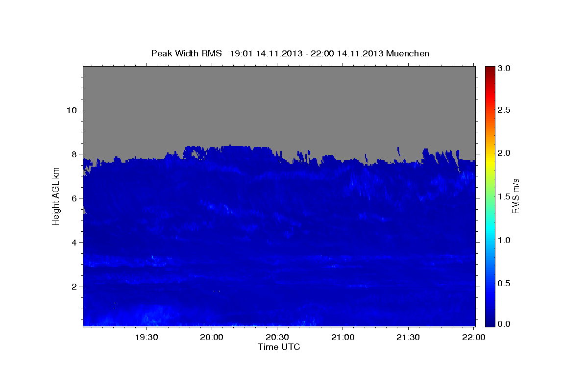Select the 'Muenchen' location in the title
The height and width of the screenshot is (392, 588).
[408, 53]
